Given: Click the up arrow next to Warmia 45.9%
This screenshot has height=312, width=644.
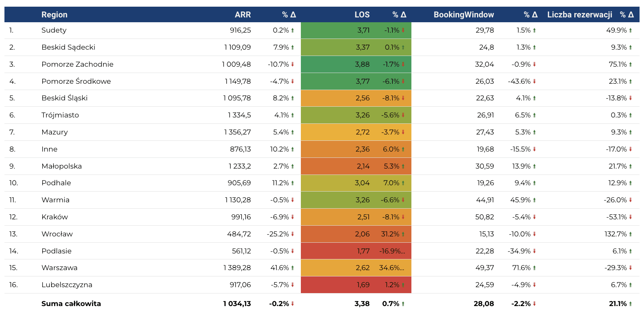Looking at the screenshot, I should coord(534,200).
